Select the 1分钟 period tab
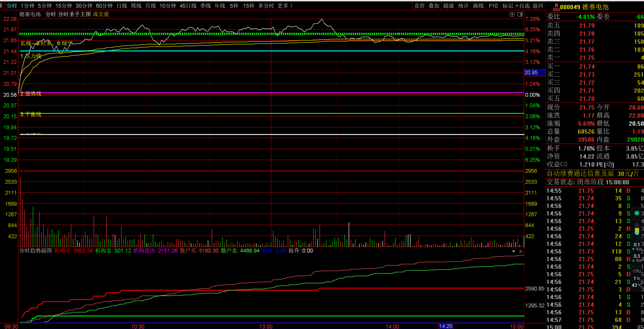The width and height of the screenshot is (644, 329). click(27, 6)
